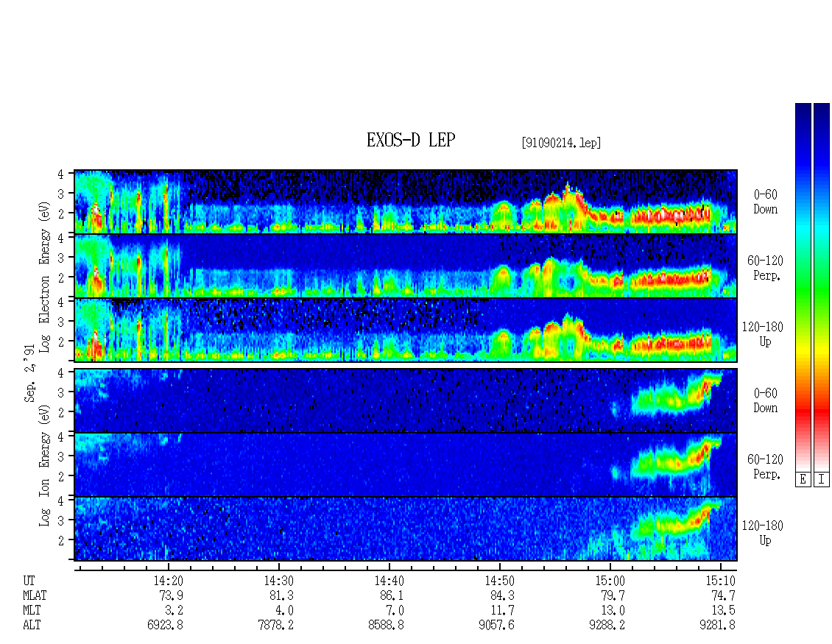The image size is (832, 644).
Task: Click the ALT value 8588.8
Action: pos(386,626)
